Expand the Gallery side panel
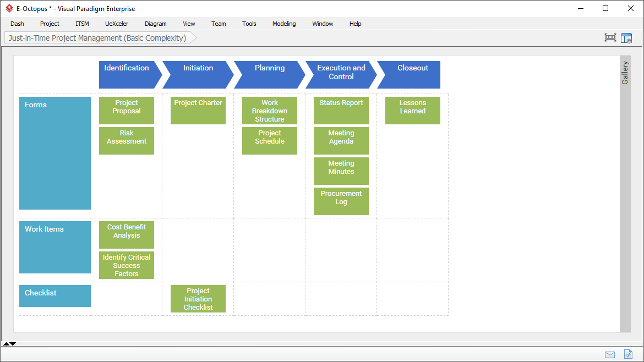Screen dimensions: 644x362 [625, 73]
